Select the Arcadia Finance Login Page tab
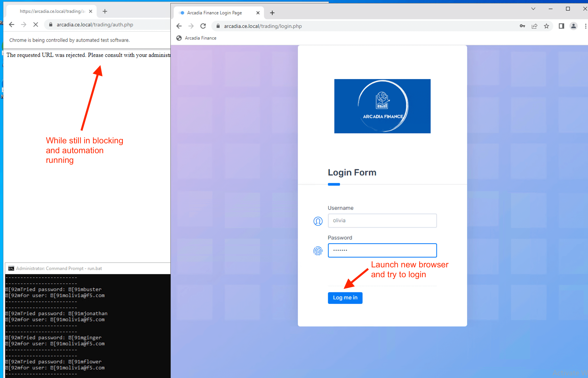This screenshot has width=588, height=378. [214, 13]
